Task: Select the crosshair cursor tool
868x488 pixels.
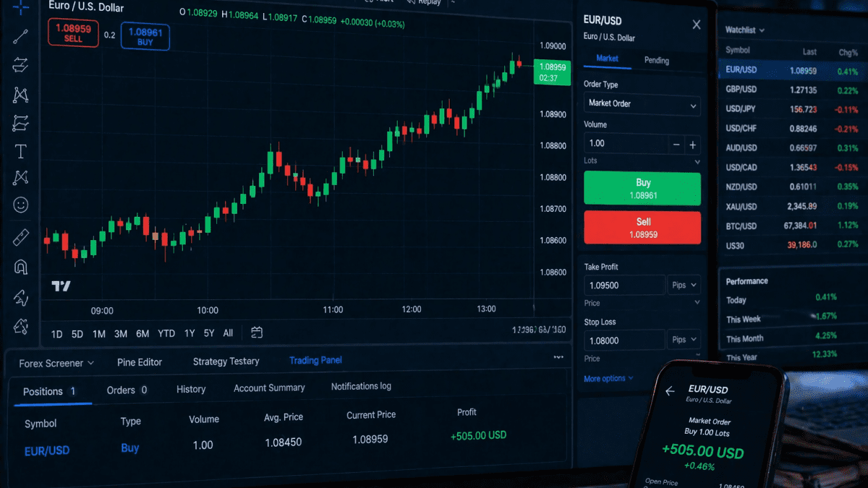Action: [x=20, y=6]
